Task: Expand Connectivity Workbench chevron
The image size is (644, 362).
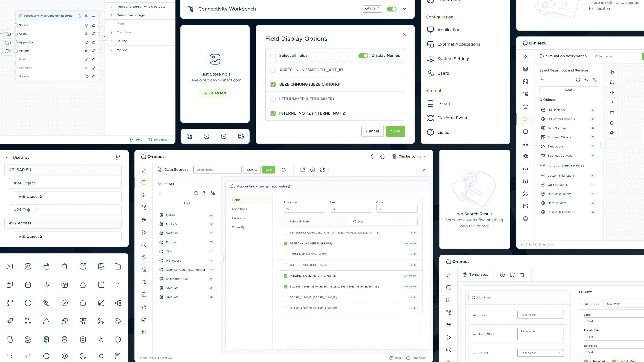Action: click(404, 9)
